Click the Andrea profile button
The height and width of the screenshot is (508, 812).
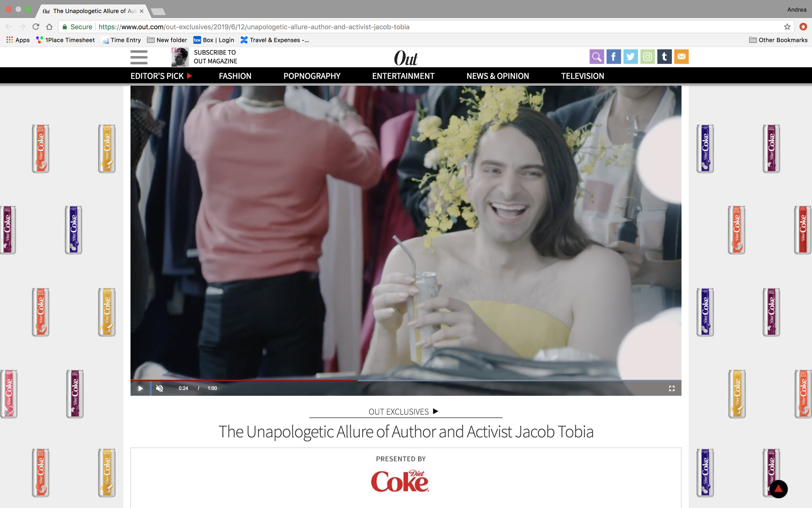click(796, 9)
